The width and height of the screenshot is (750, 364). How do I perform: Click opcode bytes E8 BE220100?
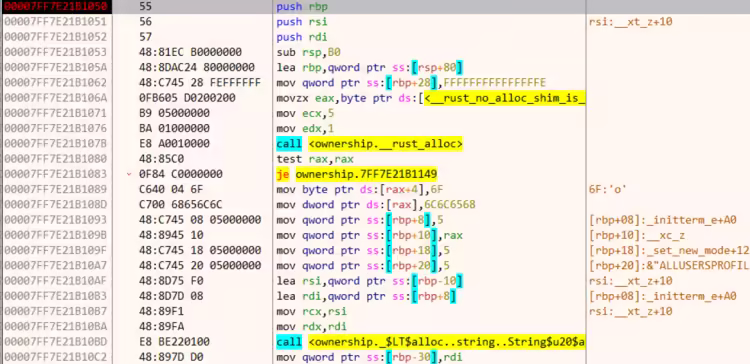(x=174, y=342)
